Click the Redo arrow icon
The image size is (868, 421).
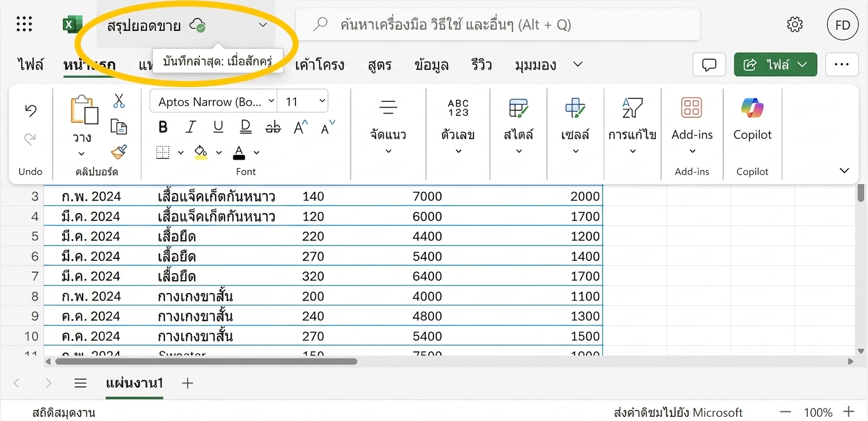(30, 139)
